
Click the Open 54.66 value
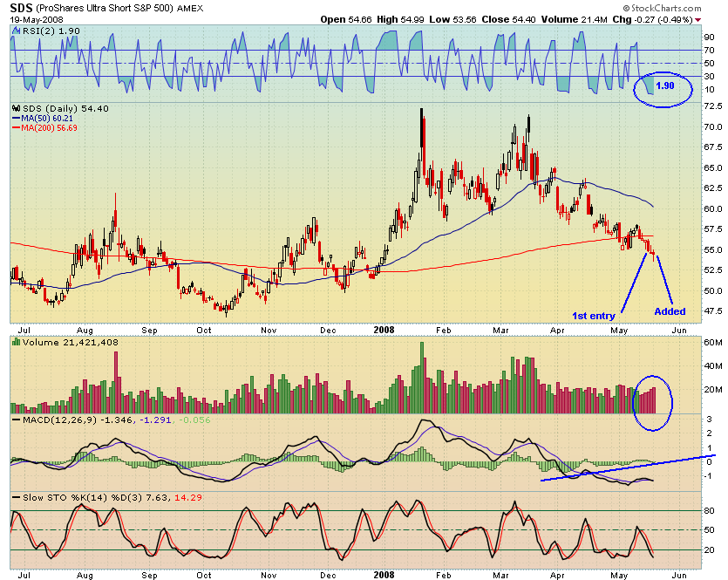click(x=346, y=19)
